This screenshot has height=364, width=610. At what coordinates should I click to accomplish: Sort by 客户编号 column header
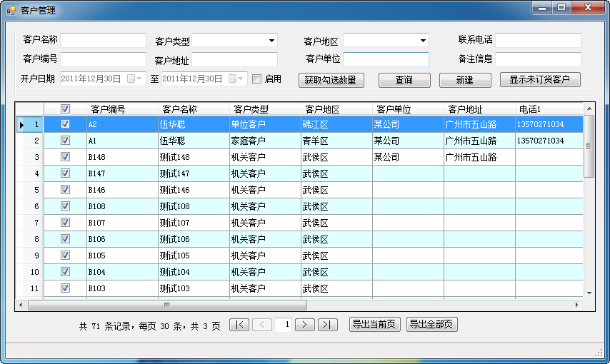pyautogui.click(x=122, y=109)
